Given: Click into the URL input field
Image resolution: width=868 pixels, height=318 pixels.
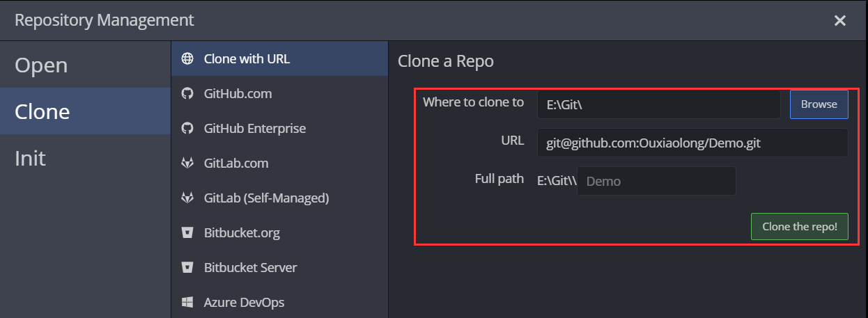Looking at the screenshot, I should (x=692, y=143).
